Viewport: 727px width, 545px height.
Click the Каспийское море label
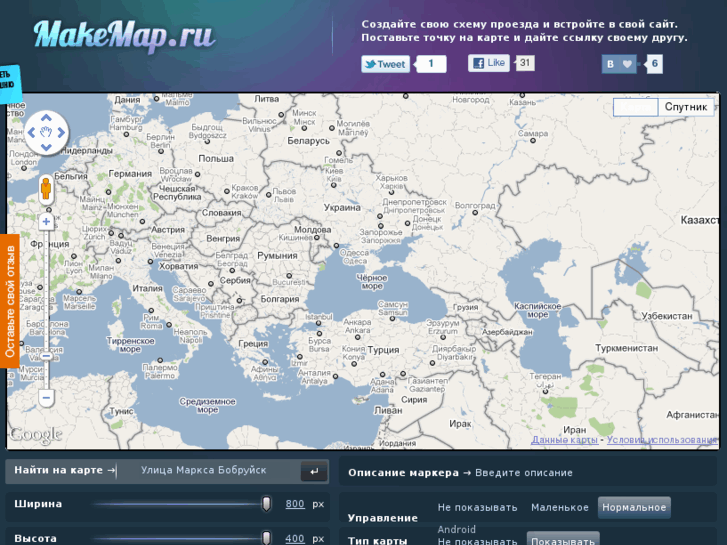click(538, 310)
